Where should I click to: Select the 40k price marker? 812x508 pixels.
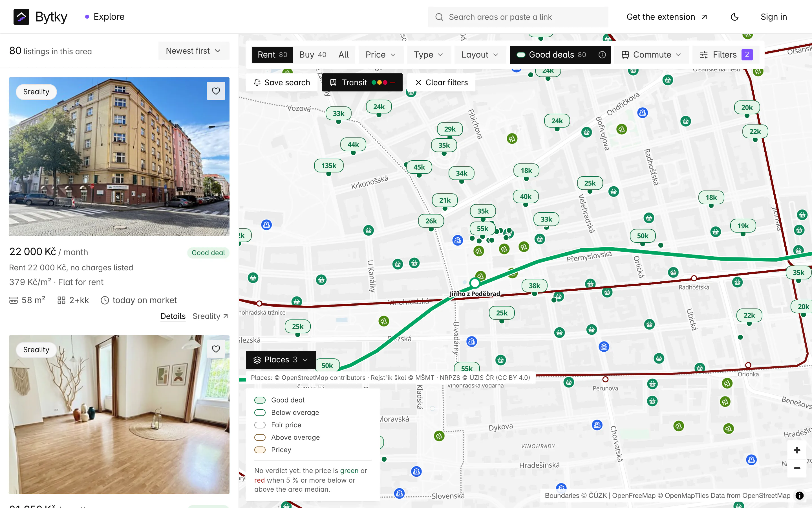[526, 196]
